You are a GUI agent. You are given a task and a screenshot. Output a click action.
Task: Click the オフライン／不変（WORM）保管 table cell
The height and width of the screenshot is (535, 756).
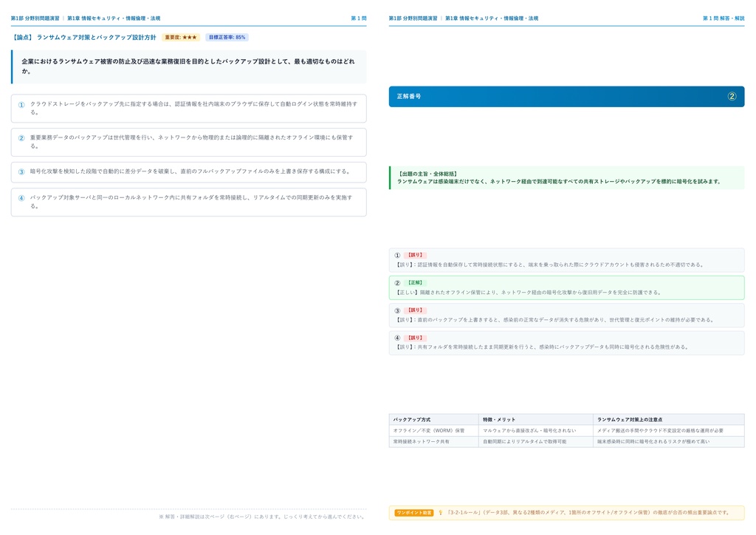point(433,430)
